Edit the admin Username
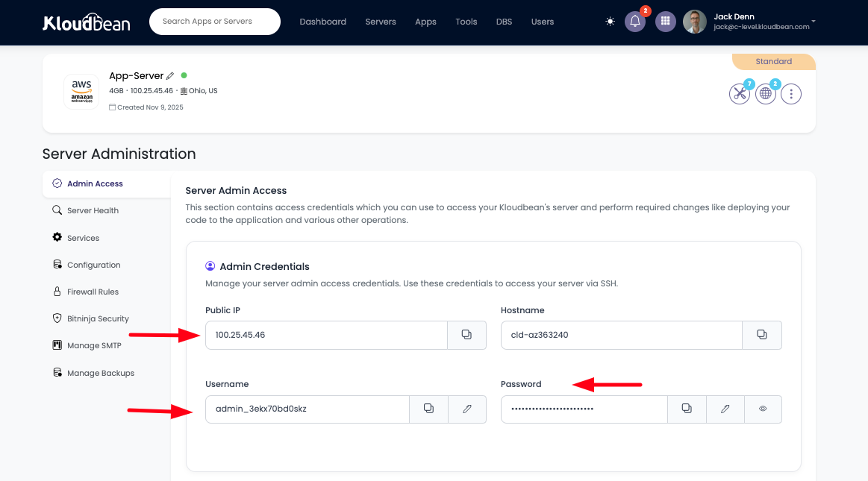The height and width of the screenshot is (481, 868). pos(467,409)
